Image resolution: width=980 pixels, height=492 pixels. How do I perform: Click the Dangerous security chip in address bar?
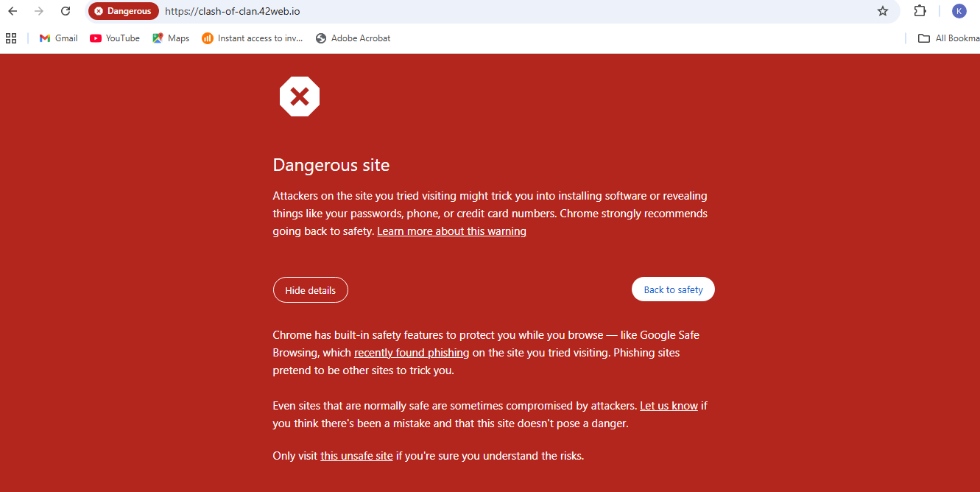coord(123,11)
